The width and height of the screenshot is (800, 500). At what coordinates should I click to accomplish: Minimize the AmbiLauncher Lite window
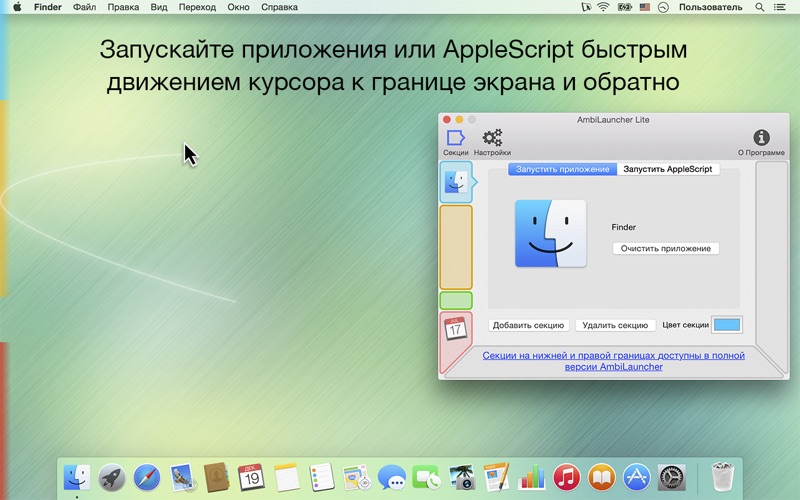click(459, 119)
